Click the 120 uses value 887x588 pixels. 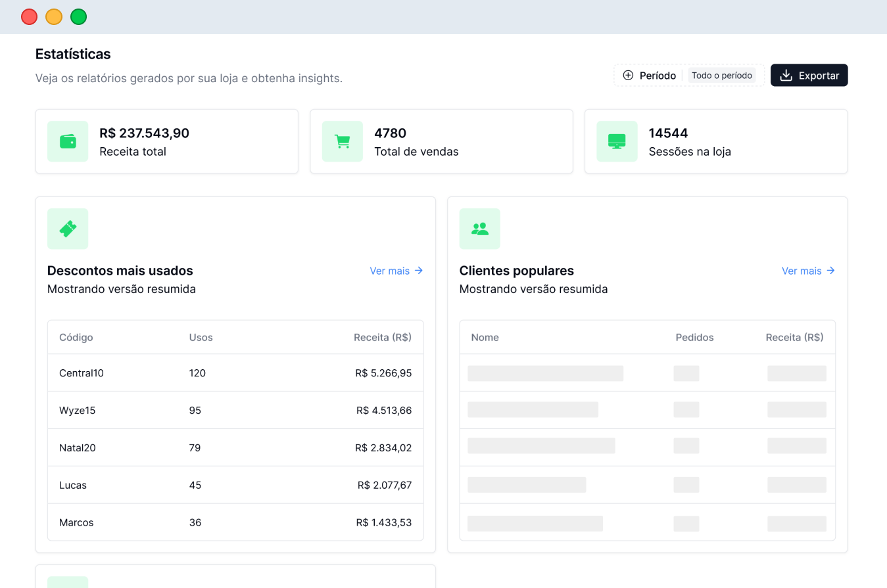(197, 373)
